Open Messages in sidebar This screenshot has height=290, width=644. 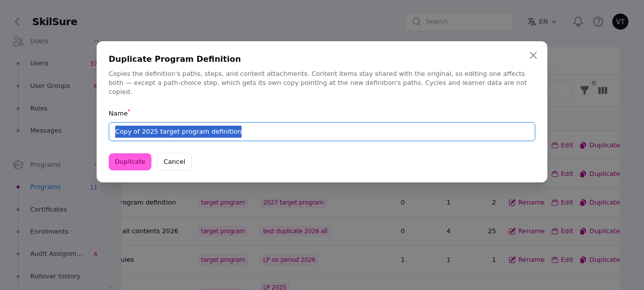click(46, 131)
